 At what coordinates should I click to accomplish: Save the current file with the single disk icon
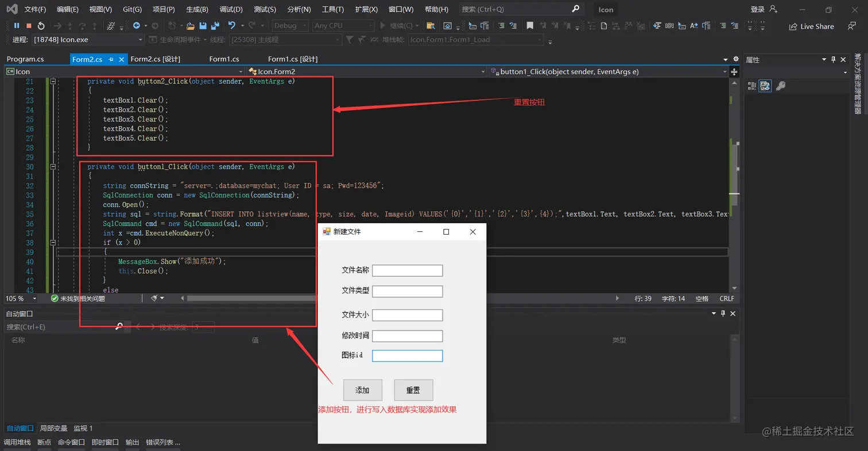(203, 26)
